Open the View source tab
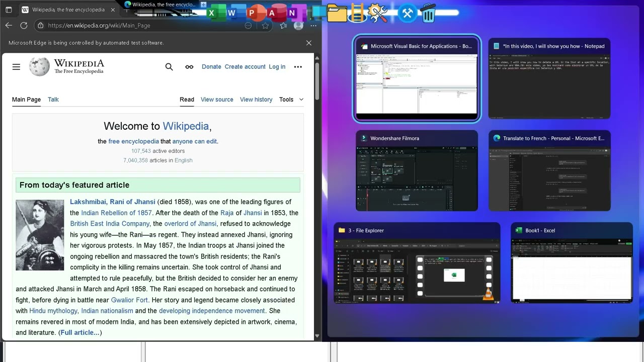 [217, 99]
